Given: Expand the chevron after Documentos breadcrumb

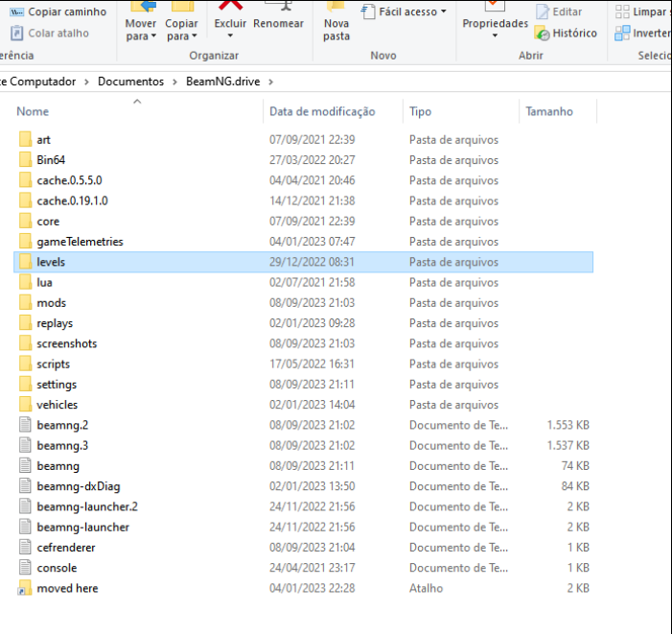Looking at the screenshot, I should [x=174, y=82].
